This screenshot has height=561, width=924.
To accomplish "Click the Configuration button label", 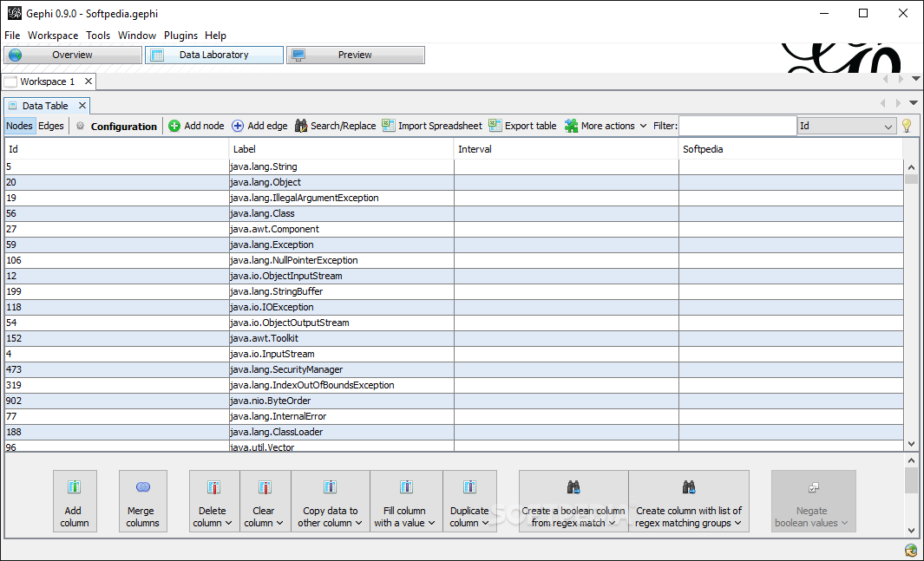I will (x=124, y=127).
